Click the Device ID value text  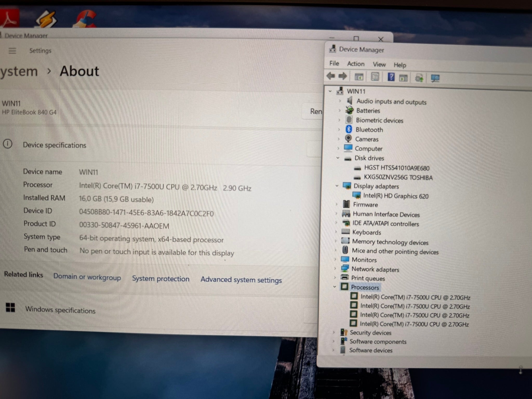(146, 213)
